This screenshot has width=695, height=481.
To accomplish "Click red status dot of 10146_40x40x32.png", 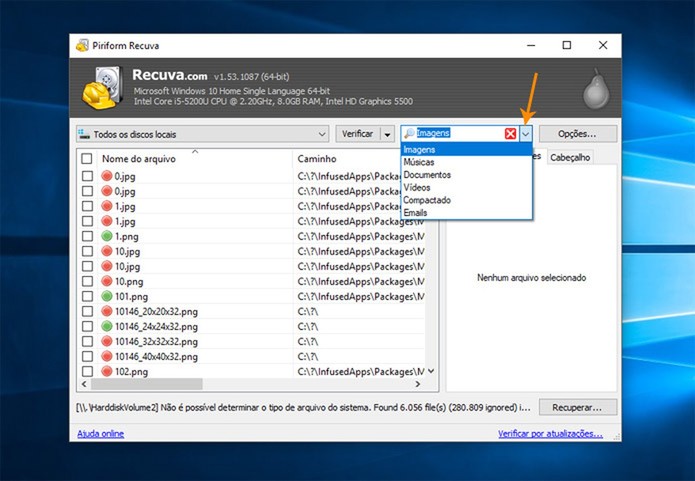I will 107,356.
